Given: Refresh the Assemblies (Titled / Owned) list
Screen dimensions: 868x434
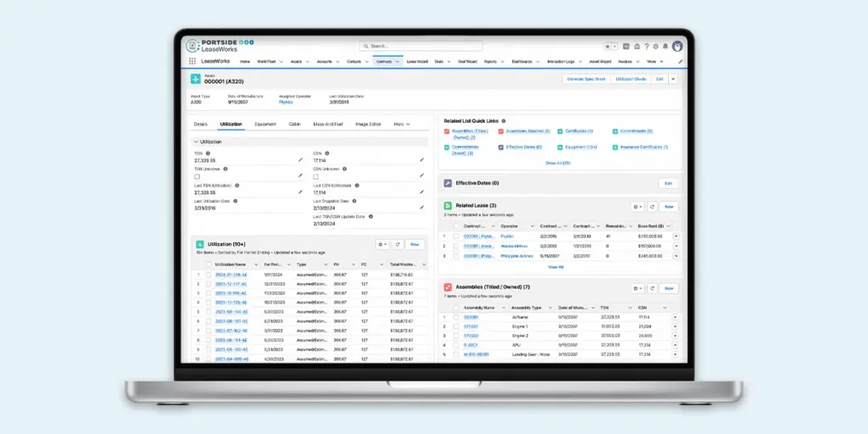Looking at the screenshot, I should click(x=652, y=288).
